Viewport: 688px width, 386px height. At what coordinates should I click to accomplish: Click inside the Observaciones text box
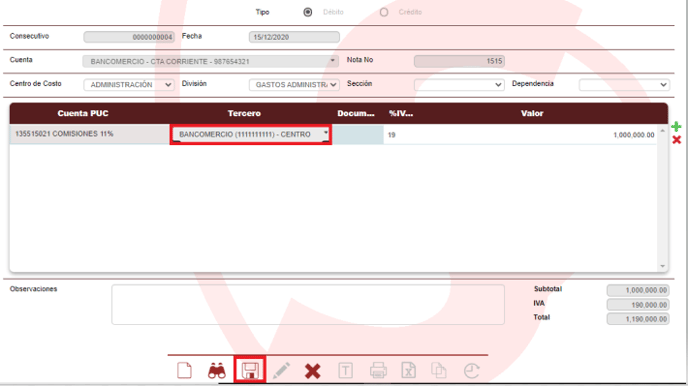308,304
